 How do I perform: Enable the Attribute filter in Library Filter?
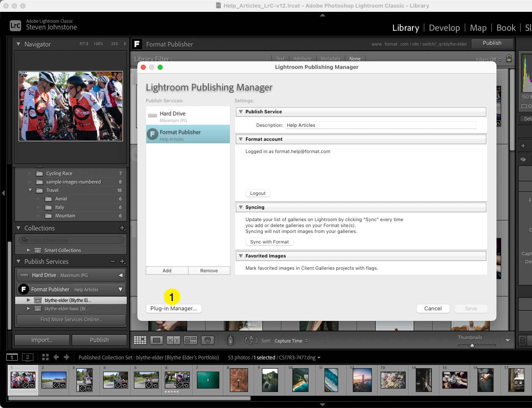303,58
